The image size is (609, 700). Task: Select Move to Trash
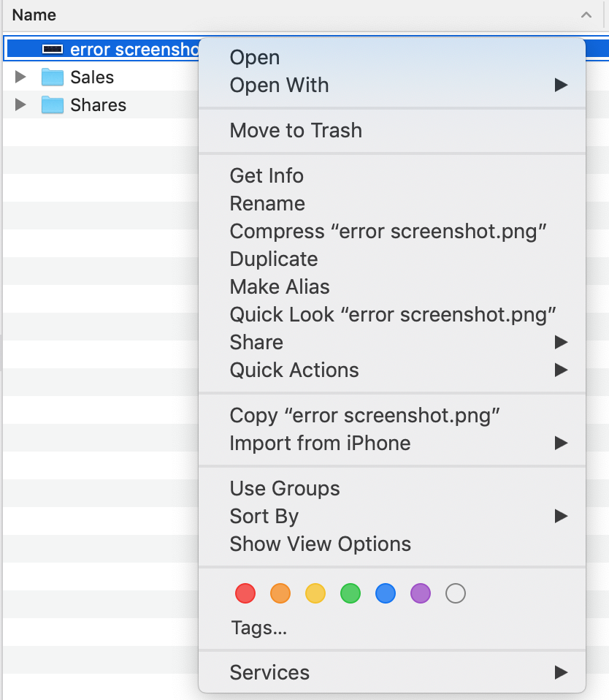click(391, 130)
